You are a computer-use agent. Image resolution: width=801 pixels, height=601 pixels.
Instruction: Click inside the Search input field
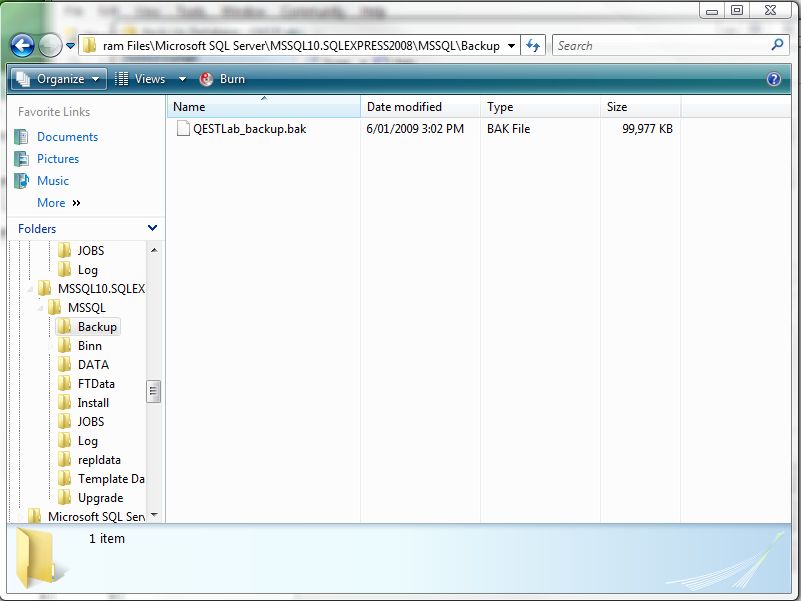tap(660, 46)
